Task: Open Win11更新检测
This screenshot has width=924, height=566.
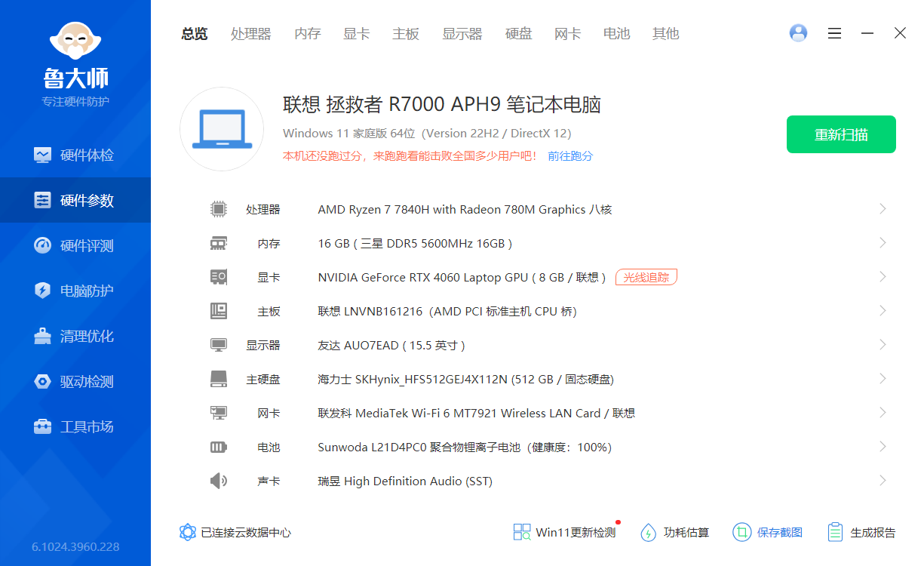Action: 565,532
